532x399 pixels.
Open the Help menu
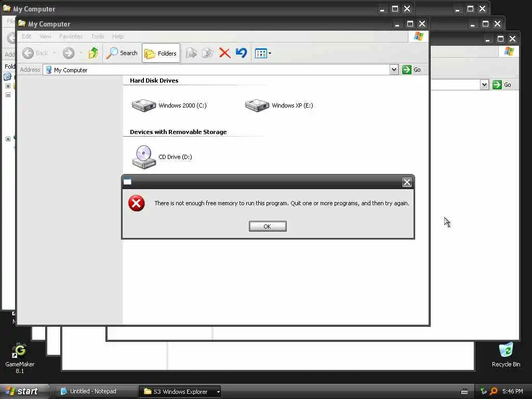coord(118,36)
